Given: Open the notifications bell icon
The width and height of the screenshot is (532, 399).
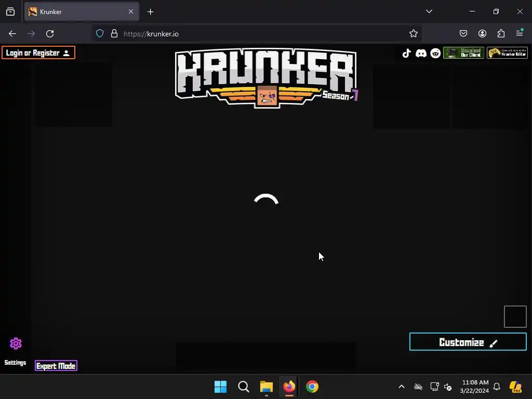Looking at the screenshot, I should pos(496,387).
